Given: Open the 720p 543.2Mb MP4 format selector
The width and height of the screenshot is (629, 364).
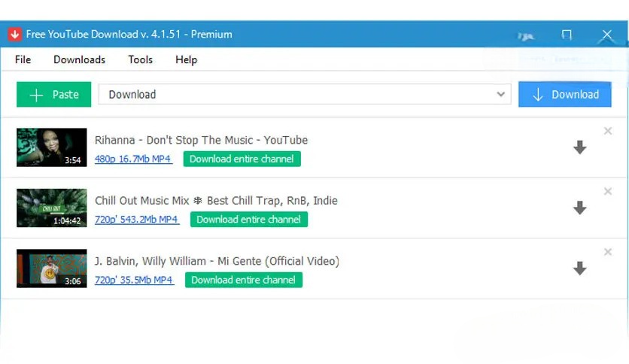Looking at the screenshot, I should 137,220.
